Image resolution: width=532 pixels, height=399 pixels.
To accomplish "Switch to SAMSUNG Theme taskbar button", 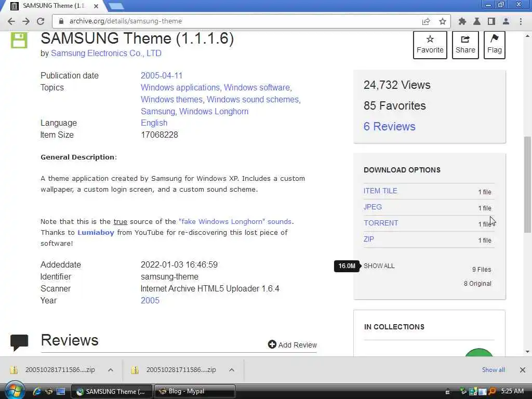I will (112, 391).
